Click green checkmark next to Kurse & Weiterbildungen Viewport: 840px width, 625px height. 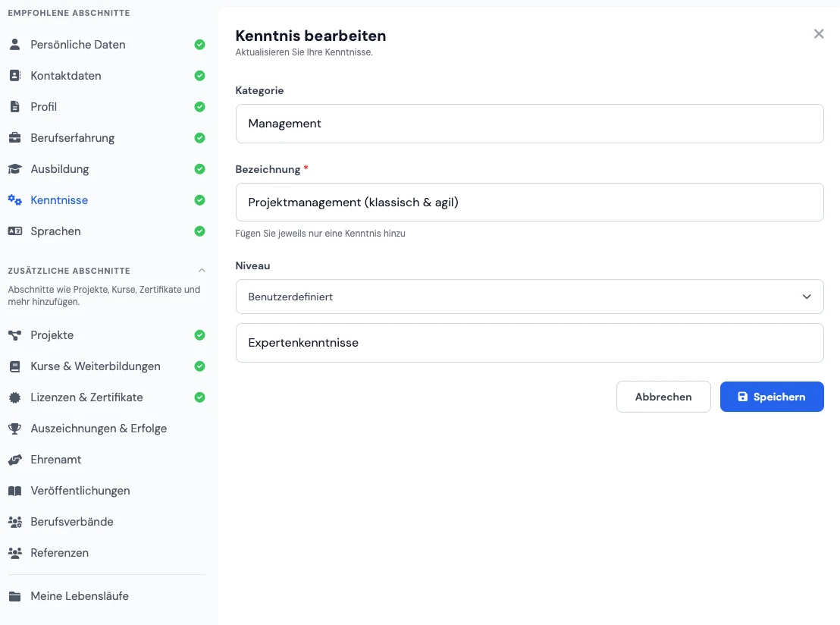[200, 366]
